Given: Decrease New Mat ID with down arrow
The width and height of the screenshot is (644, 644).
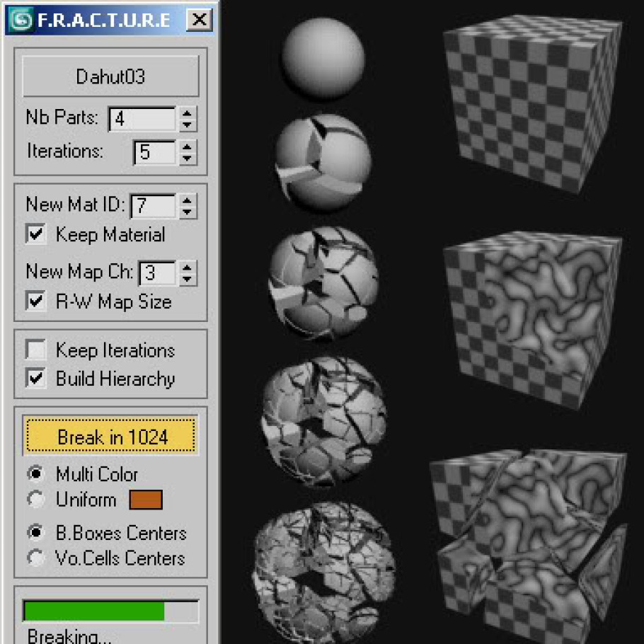Looking at the screenshot, I should point(188,212).
